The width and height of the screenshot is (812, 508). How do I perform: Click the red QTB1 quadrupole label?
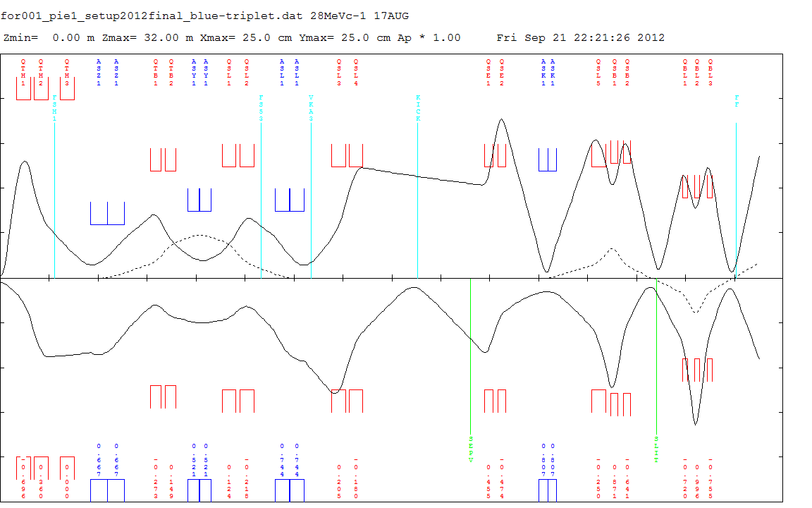coord(156,72)
